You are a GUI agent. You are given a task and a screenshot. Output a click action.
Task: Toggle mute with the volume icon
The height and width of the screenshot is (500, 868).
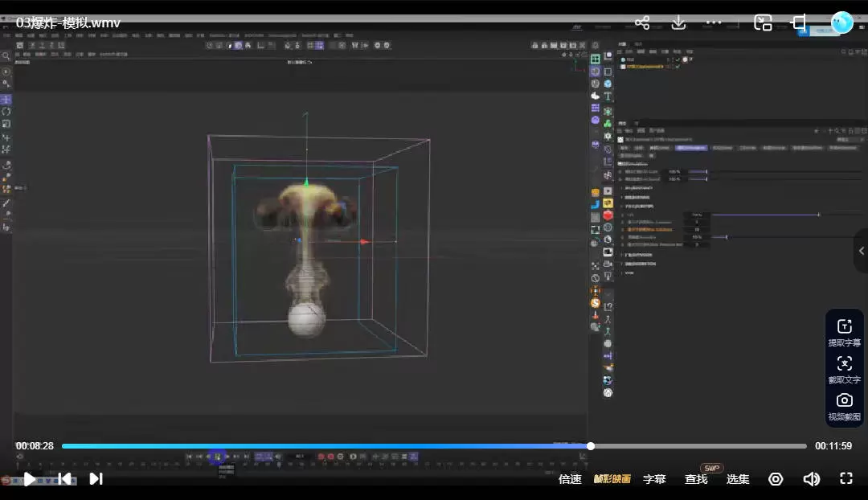click(x=811, y=479)
